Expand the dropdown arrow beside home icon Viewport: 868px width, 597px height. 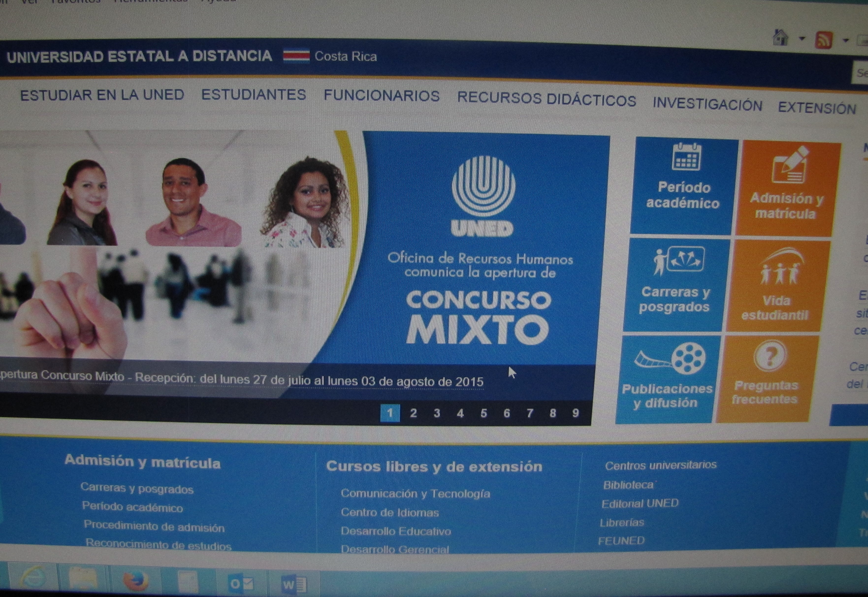(x=802, y=38)
